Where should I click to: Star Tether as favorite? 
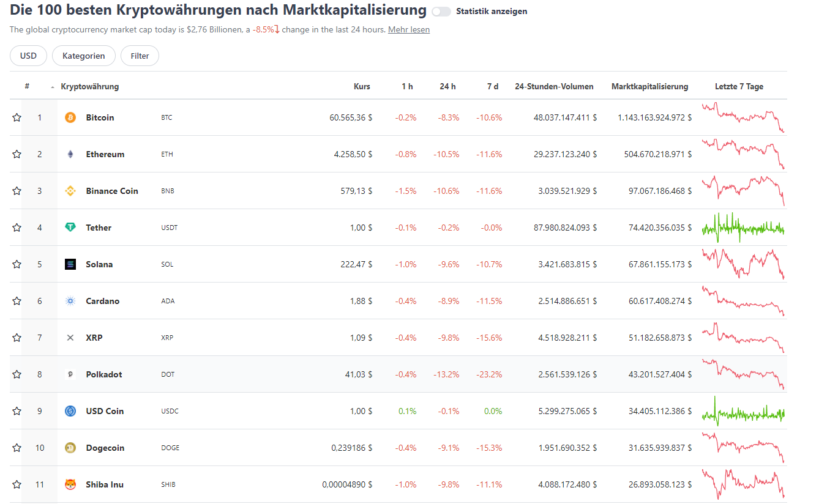[17, 228]
